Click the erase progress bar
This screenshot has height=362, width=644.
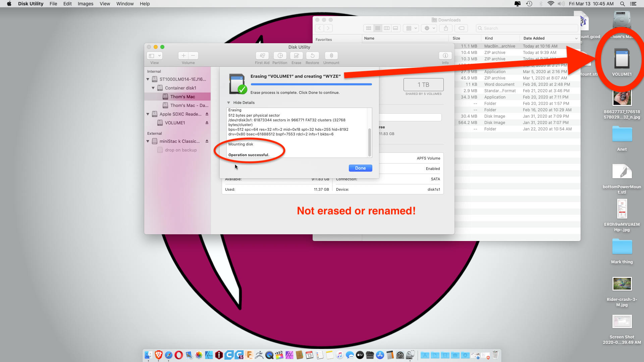point(311,84)
